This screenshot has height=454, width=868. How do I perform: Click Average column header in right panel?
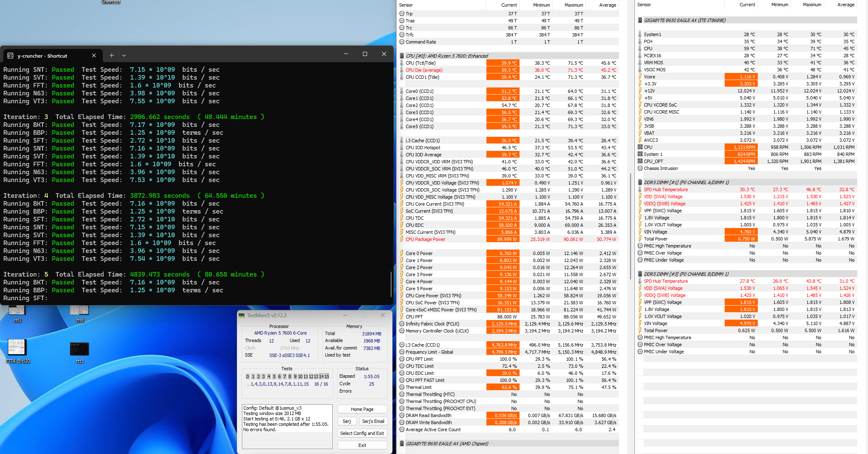pos(846,5)
